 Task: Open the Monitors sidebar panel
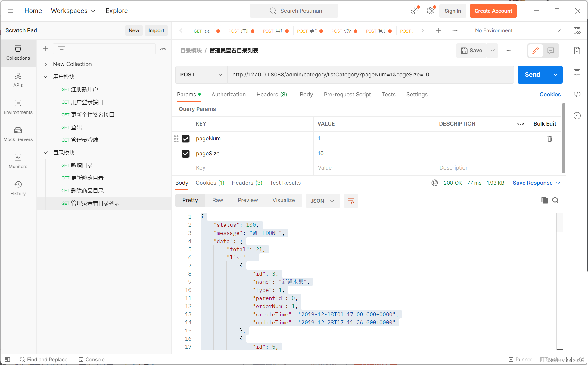click(x=18, y=161)
